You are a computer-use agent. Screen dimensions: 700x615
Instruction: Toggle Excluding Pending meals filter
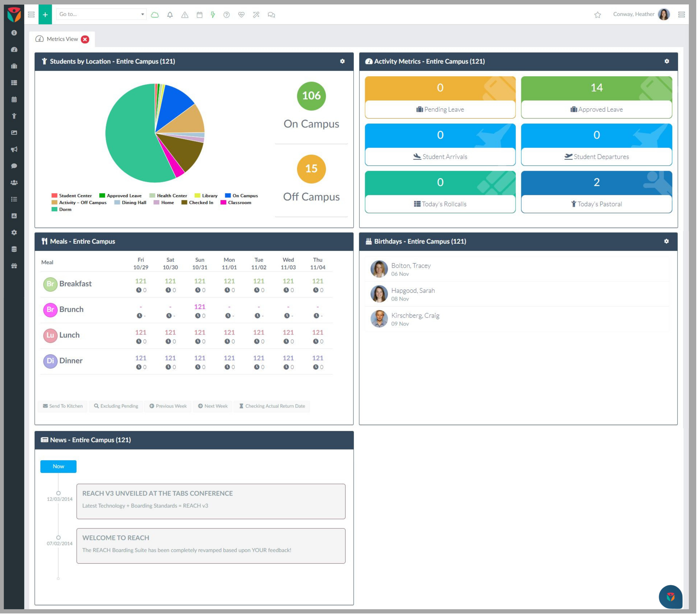(116, 406)
